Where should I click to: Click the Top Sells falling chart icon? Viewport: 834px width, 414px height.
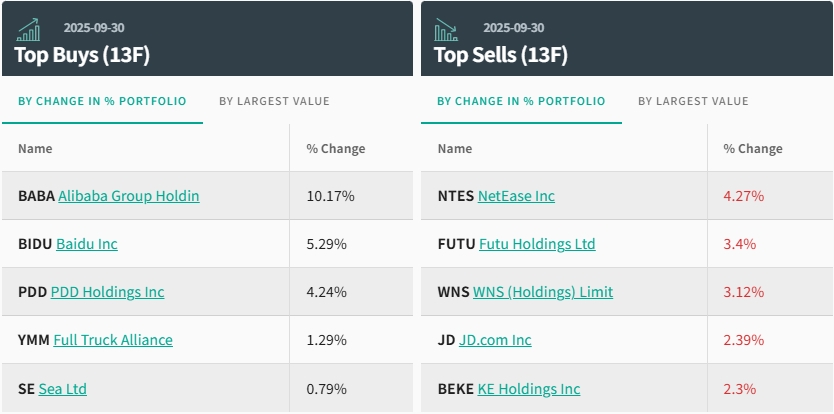[x=446, y=30]
